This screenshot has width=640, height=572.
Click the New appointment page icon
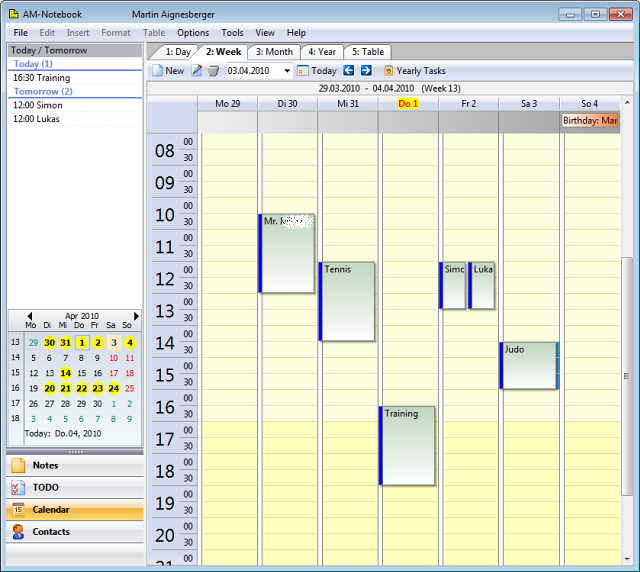pyautogui.click(x=158, y=71)
